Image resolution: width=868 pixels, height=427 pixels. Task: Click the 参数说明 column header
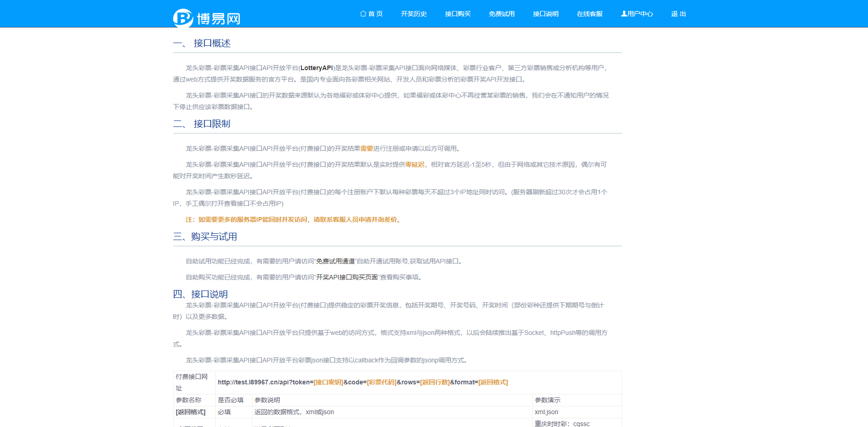coord(392,400)
